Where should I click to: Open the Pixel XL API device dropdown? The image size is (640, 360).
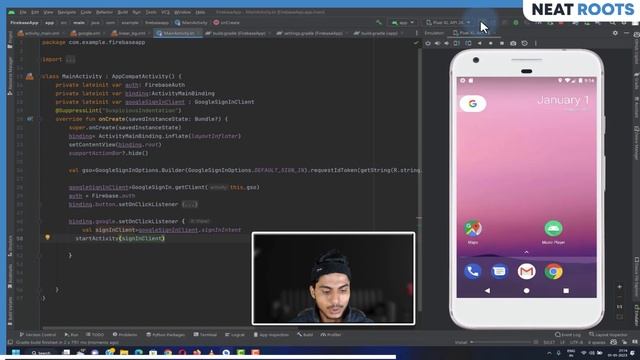coord(448,22)
